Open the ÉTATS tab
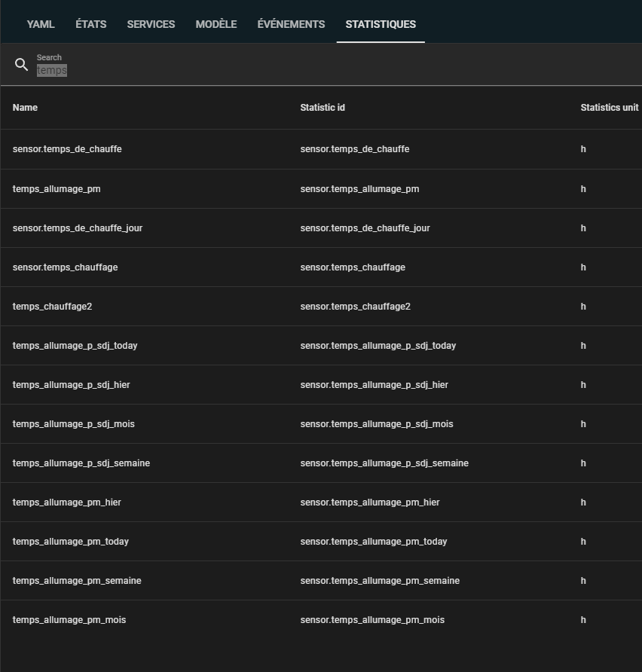 coord(90,24)
